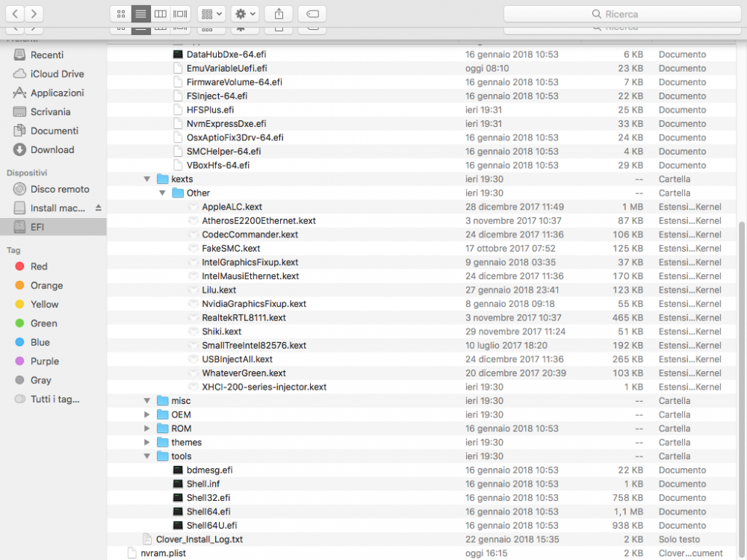Show all tags via Tutti i tag...

(x=46, y=399)
